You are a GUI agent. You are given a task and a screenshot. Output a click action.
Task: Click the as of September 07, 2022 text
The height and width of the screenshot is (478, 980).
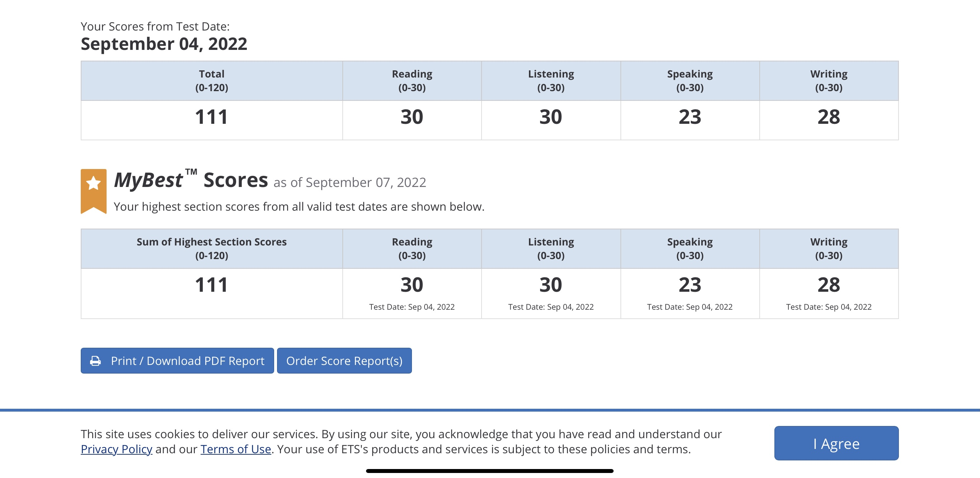pyautogui.click(x=350, y=182)
